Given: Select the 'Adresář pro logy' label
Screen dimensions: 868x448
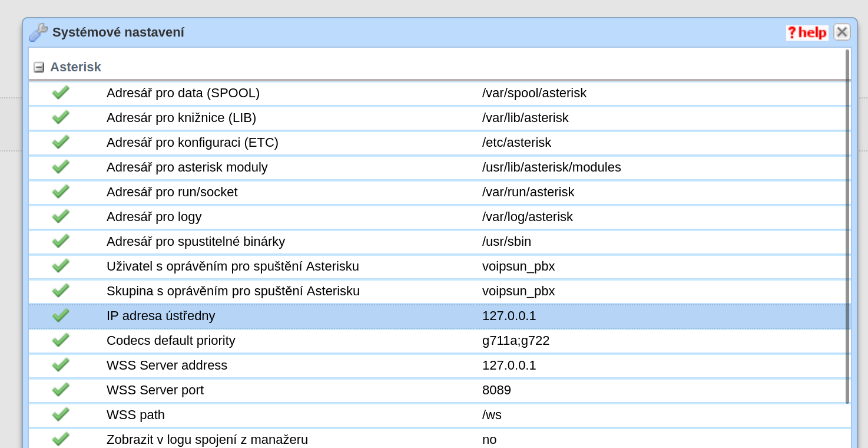Looking at the screenshot, I should [154, 217].
